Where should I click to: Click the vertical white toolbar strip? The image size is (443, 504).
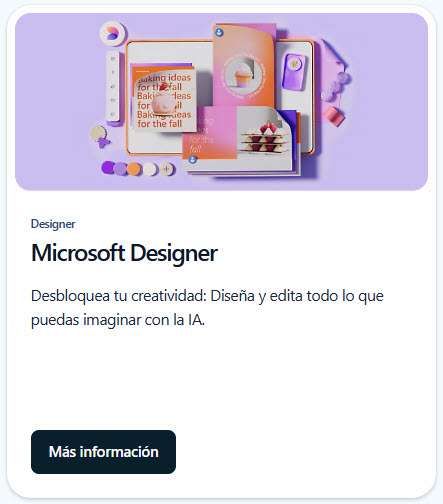[113, 87]
